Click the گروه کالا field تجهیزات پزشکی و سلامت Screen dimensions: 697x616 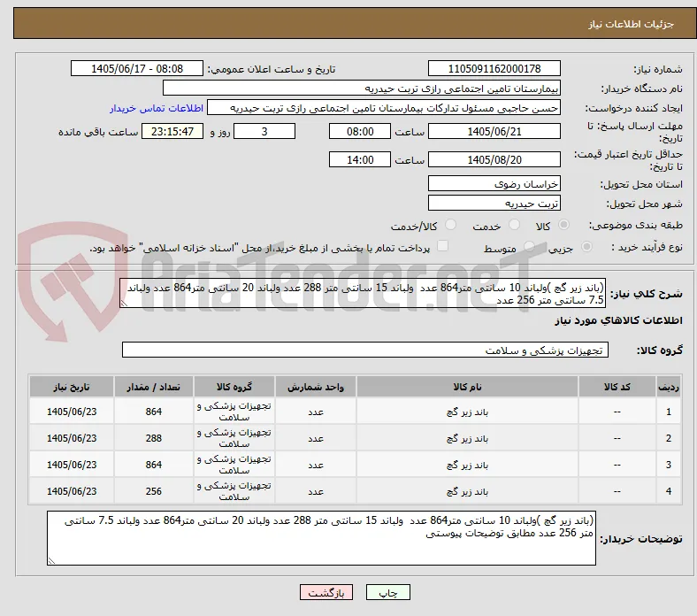365,350
